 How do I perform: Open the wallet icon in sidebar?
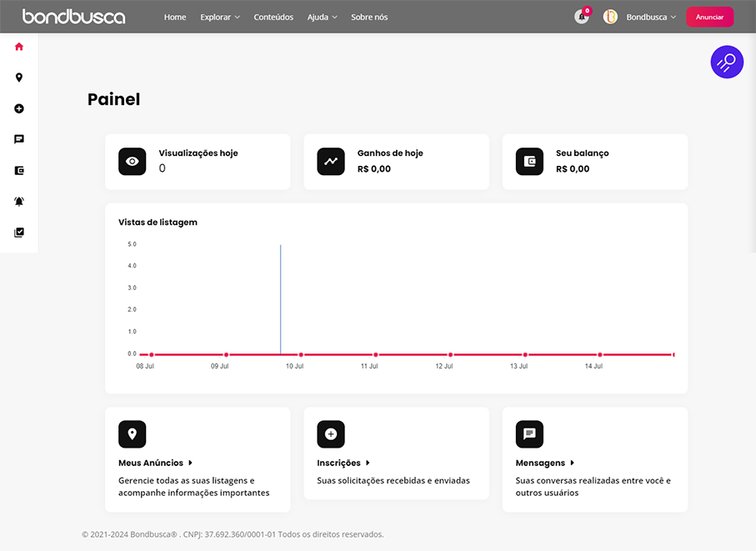point(19,170)
